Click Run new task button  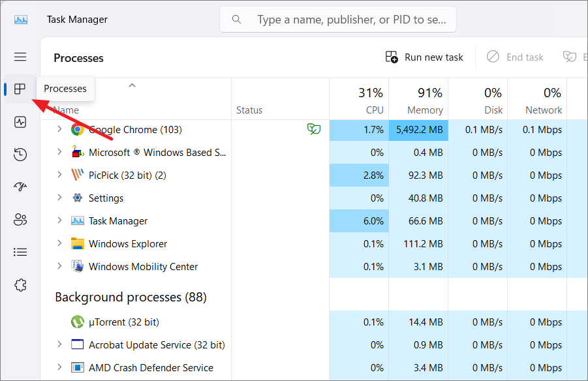coord(424,57)
